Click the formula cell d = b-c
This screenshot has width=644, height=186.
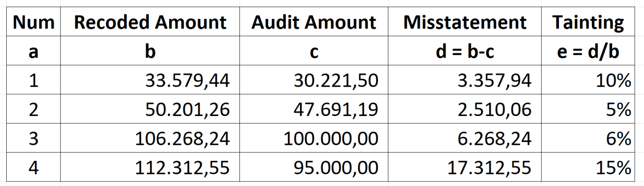(465, 52)
